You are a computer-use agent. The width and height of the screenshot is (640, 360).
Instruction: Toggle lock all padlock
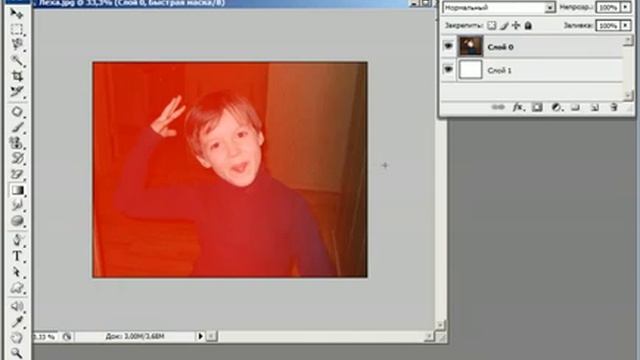[528, 25]
